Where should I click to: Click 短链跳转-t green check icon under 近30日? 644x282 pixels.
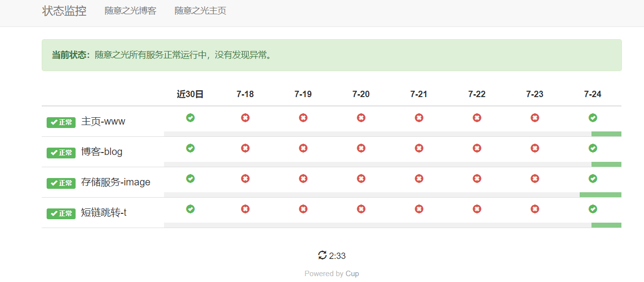point(190,209)
